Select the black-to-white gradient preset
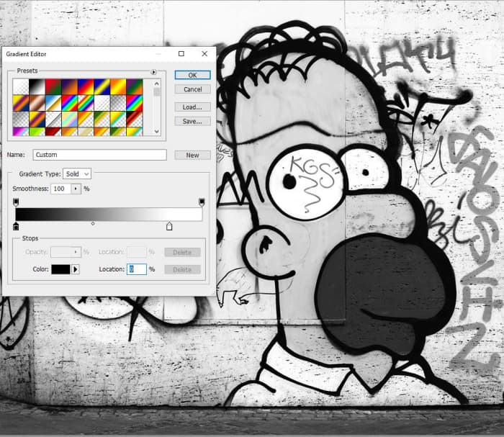This screenshot has width=504, height=437. click(x=37, y=87)
